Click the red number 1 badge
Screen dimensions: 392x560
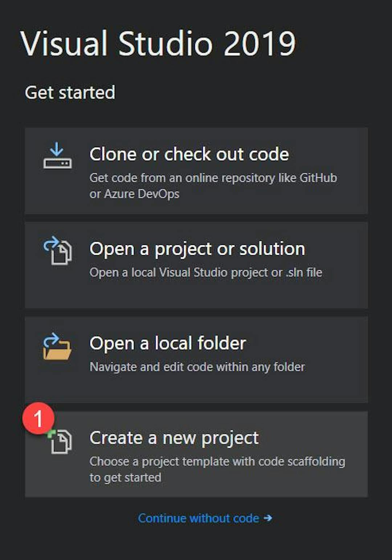(x=38, y=418)
